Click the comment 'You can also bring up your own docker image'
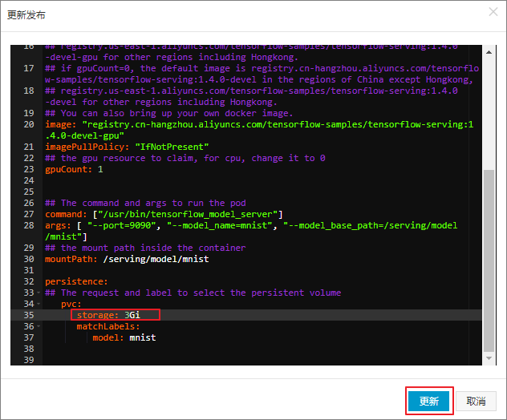 tap(169, 113)
